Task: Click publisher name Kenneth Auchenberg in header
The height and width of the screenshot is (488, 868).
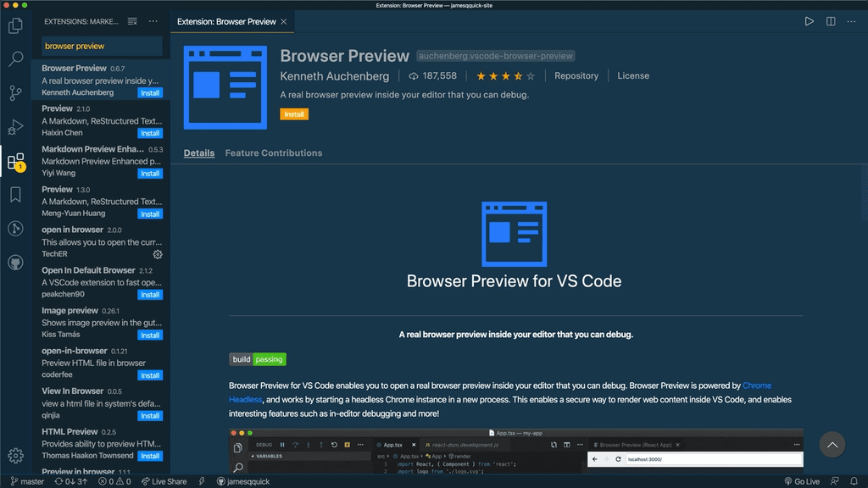Action: tap(334, 76)
